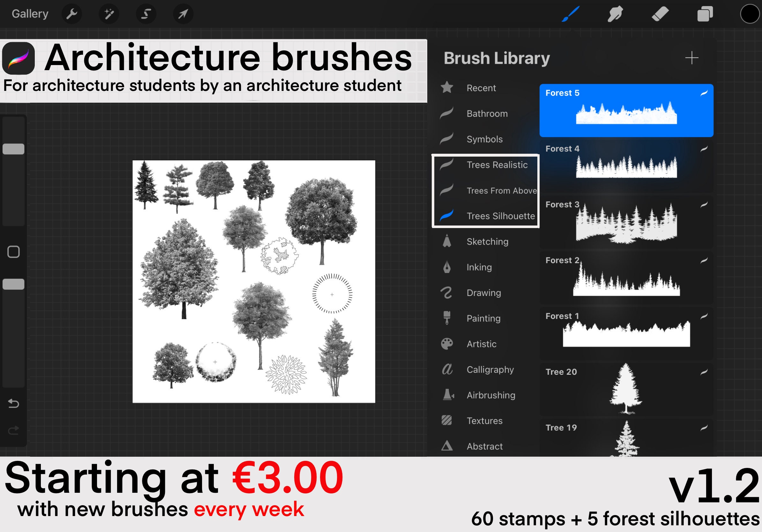
Task: Activate the Selection tool
Action: pos(146,14)
